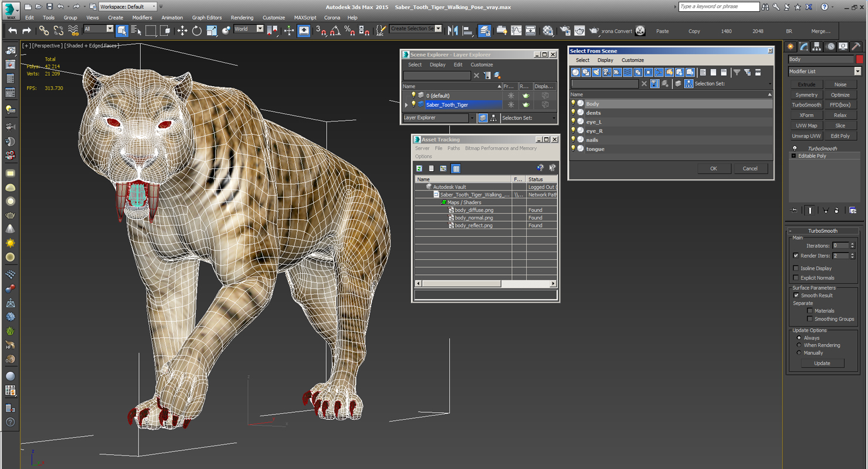
Task: Click the Redo arrow in main toolbar
Action: (x=26, y=30)
